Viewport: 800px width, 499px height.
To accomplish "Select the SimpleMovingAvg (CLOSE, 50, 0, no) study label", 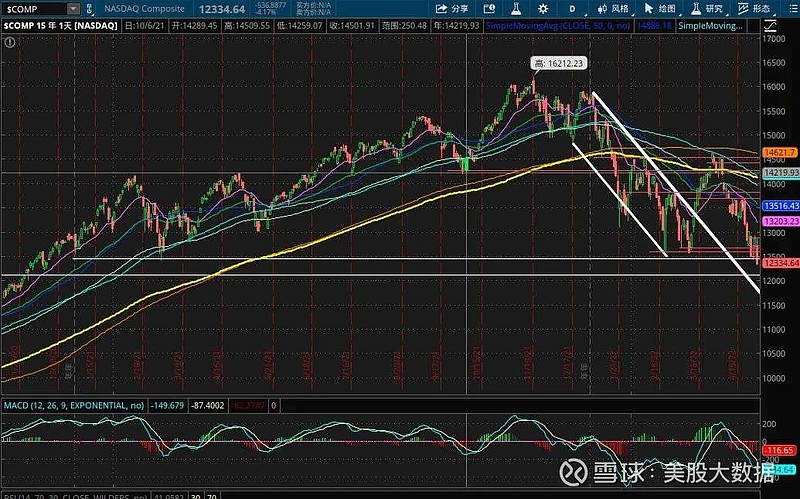I will pos(558,26).
